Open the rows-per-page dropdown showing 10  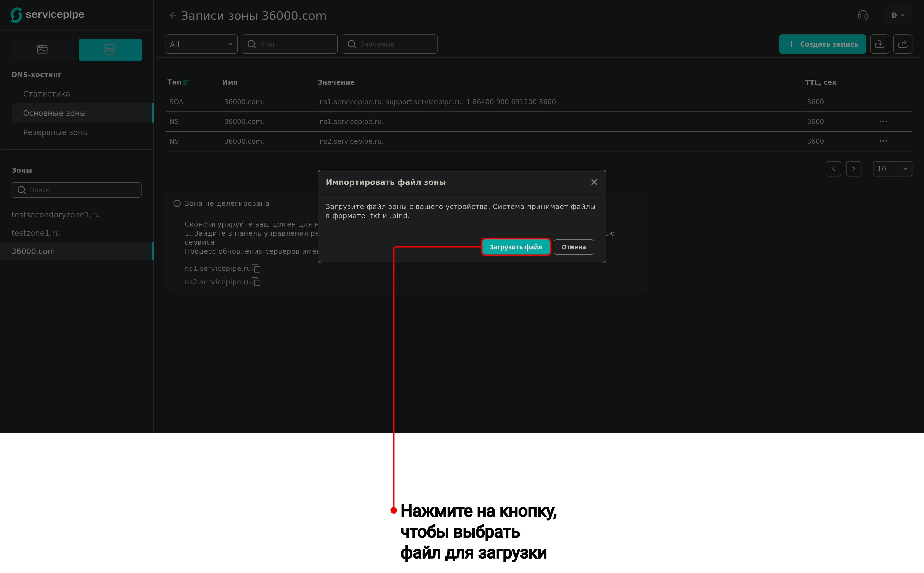coord(892,169)
